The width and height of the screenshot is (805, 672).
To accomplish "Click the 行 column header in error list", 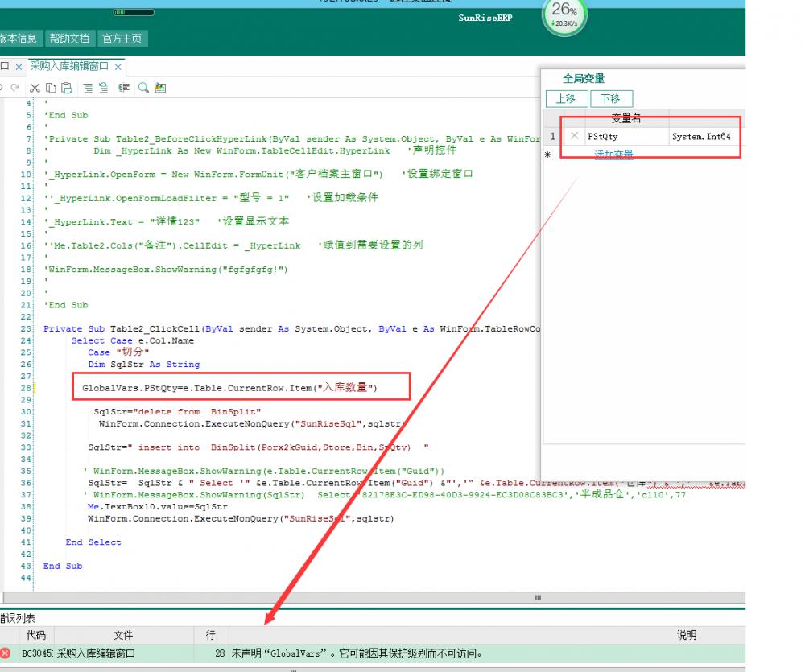I will (211, 635).
